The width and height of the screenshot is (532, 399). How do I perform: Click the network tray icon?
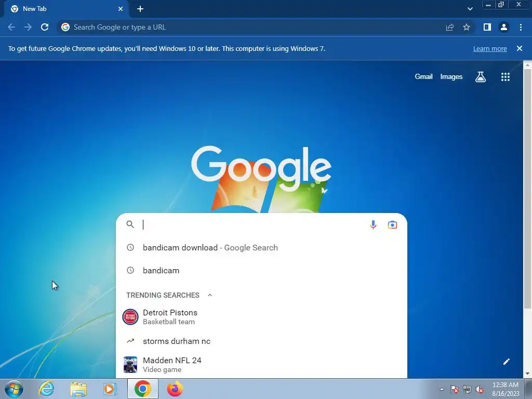467,390
